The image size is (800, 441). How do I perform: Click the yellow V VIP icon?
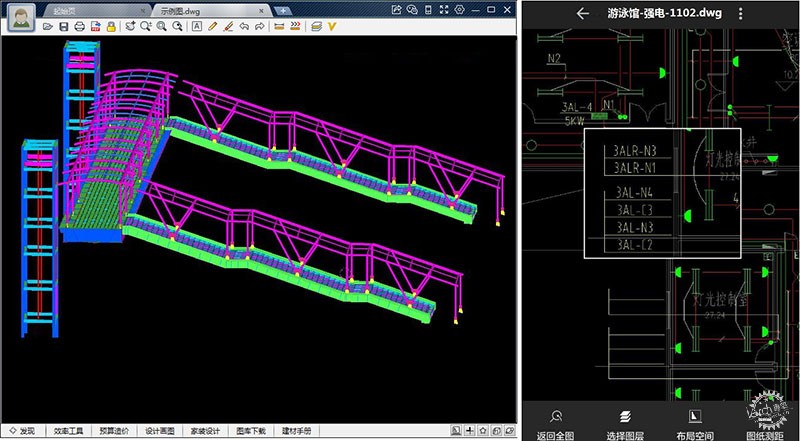point(332,27)
